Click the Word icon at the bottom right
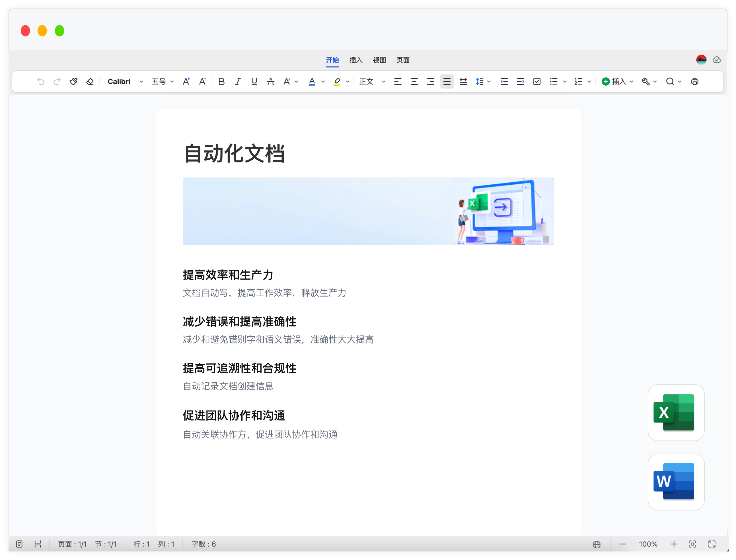The height and width of the screenshot is (560, 736). (x=676, y=482)
